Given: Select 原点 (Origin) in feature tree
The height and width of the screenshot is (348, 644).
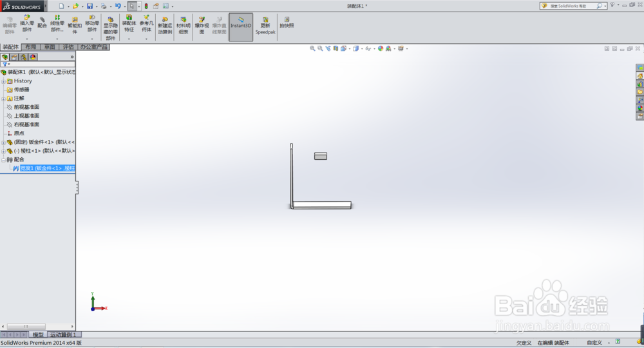Looking at the screenshot, I should pos(19,133).
